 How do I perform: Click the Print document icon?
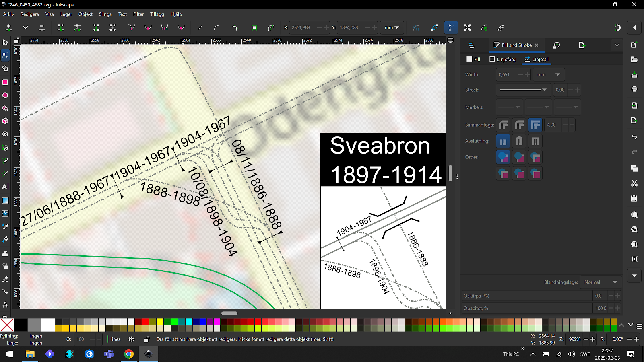click(634, 89)
